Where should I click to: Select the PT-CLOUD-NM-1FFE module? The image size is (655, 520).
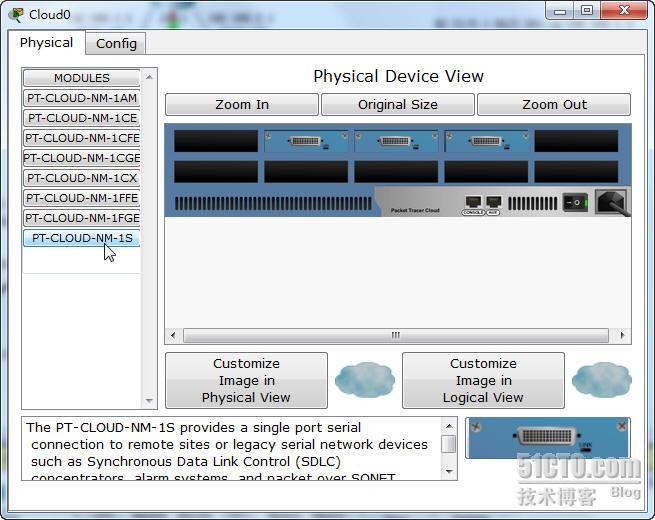click(82, 198)
